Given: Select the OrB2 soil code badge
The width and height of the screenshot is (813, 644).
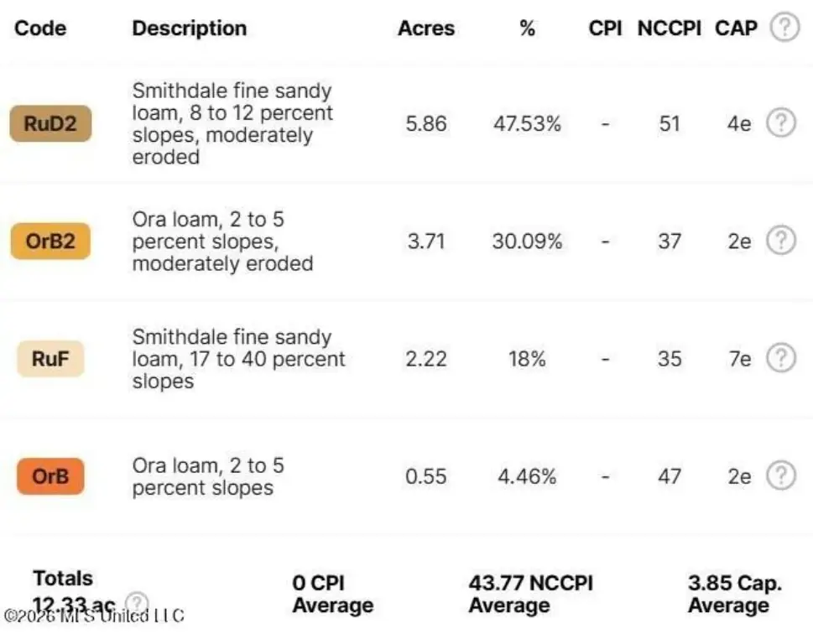Looking at the screenshot, I should tap(50, 241).
